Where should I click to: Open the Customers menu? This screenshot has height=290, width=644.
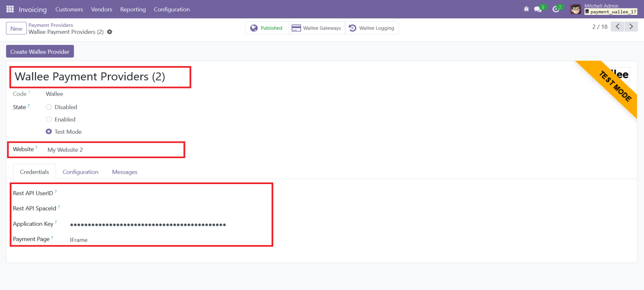pos(69,9)
